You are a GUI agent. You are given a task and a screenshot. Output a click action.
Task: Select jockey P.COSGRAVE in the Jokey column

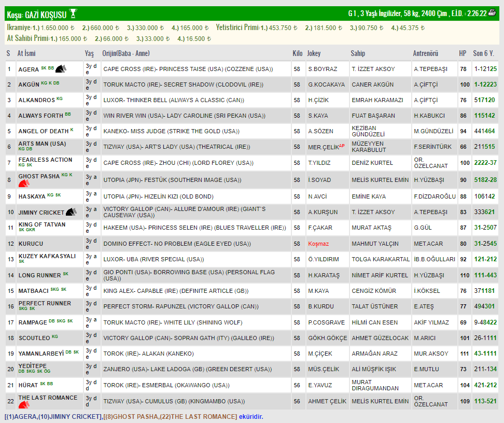(327, 322)
